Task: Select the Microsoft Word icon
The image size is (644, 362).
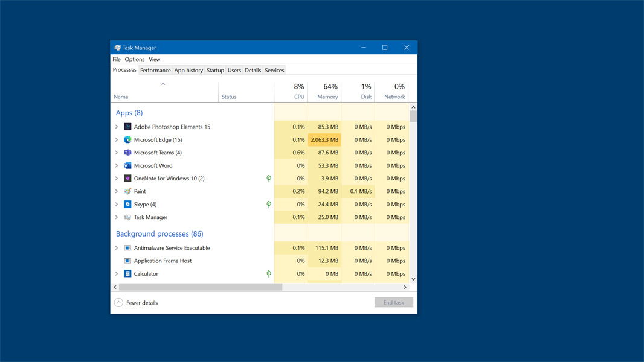Action: [127, 165]
